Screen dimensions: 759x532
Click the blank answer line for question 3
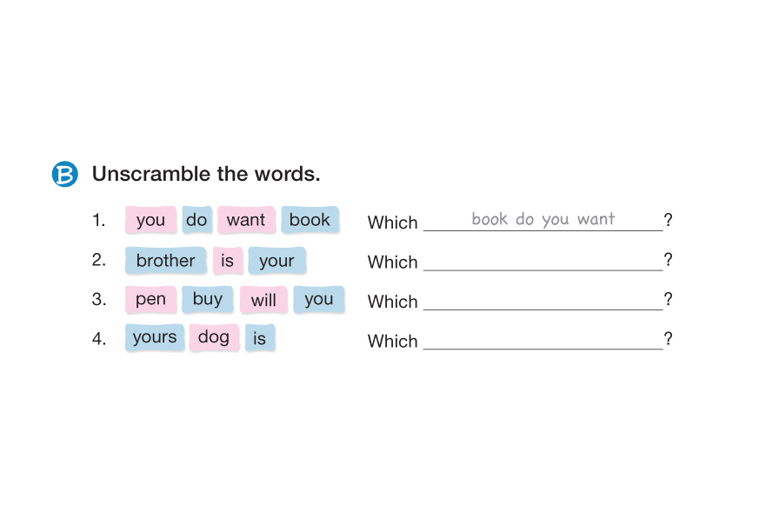pos(543,301)
